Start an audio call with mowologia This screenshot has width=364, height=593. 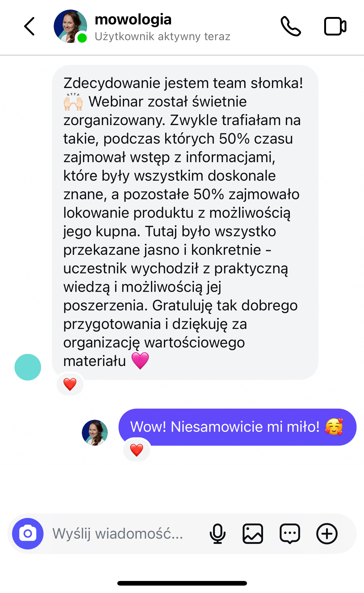[291, 26]
